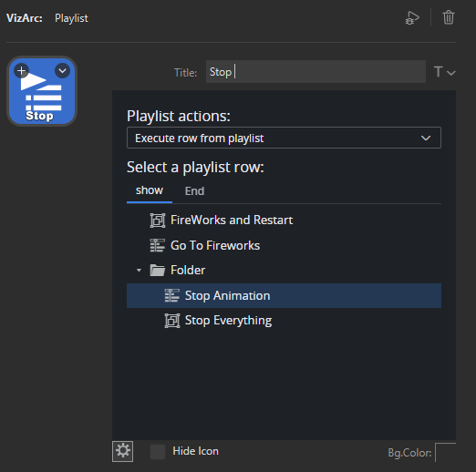The height and width of the screenshot is (472, 476).
Task: Expand the Playlist actions combo box
Action: coord(284,138)
